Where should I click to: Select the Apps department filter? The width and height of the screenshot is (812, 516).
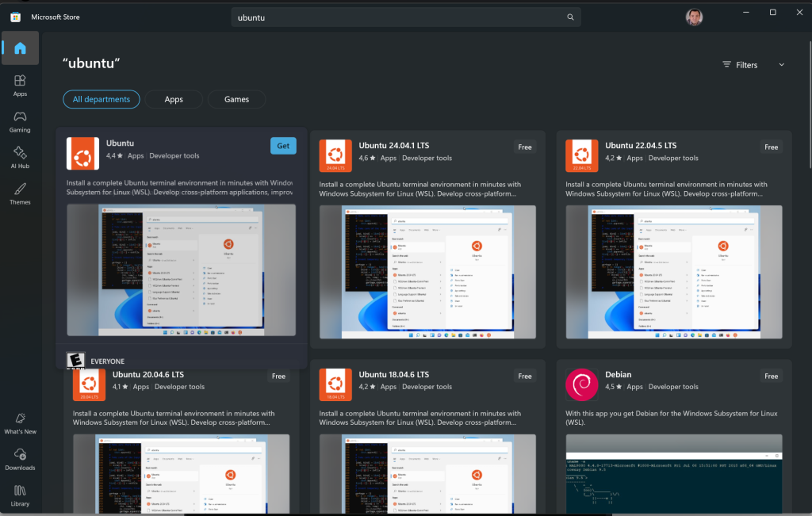(174, 99)
